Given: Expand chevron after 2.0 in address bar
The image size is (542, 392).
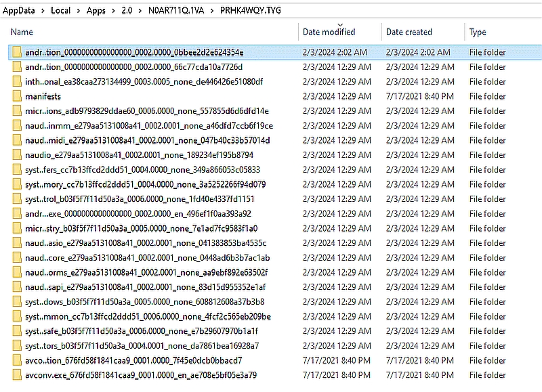Looking at the screenshot, I should click(140, 11).
